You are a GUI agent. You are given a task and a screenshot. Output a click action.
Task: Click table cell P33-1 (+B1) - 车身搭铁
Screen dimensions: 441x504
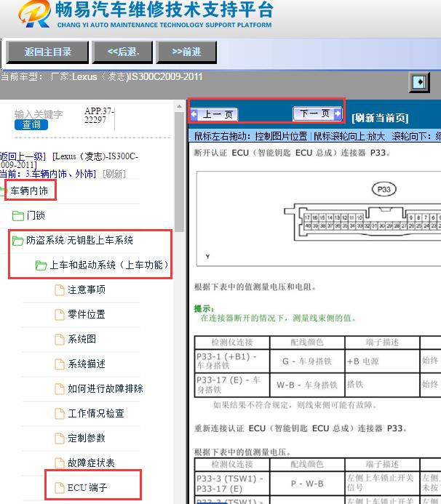[x=232, y=361]
